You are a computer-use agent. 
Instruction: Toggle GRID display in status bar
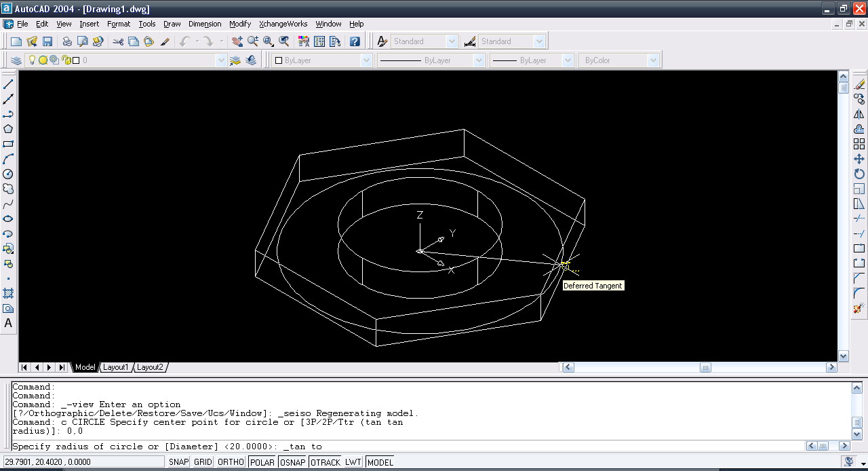[x=203, y=462]
